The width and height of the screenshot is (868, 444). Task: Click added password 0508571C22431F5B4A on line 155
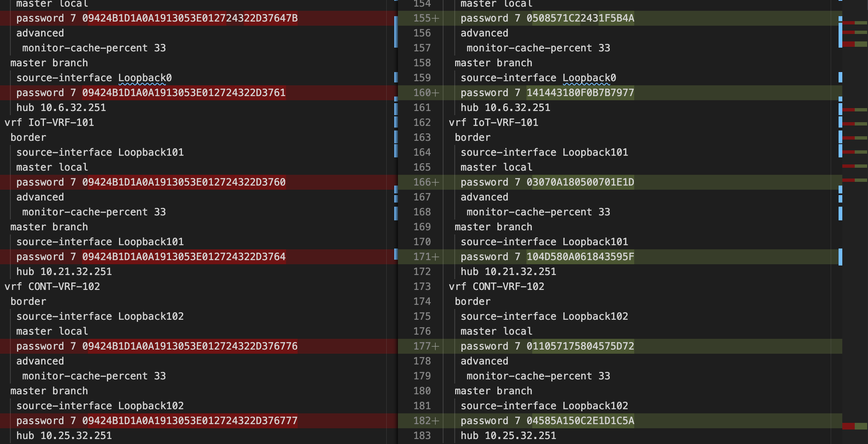580,18
